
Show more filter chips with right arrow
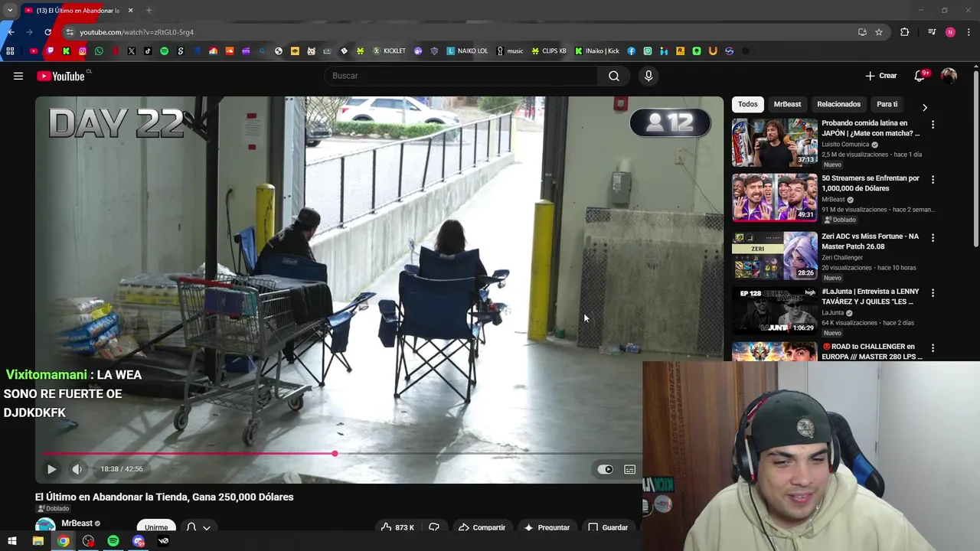tap(924, 107)
